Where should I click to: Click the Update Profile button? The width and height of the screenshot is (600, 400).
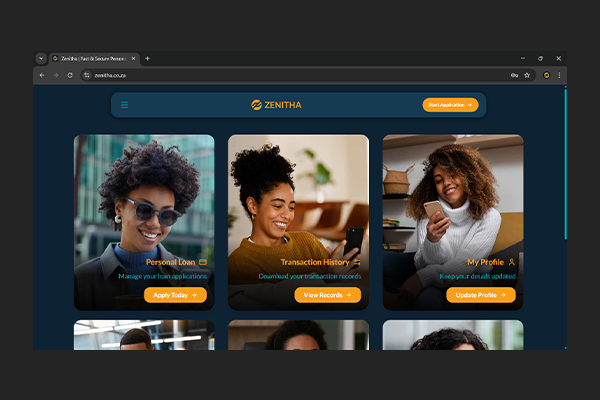(x=481, y=295)
